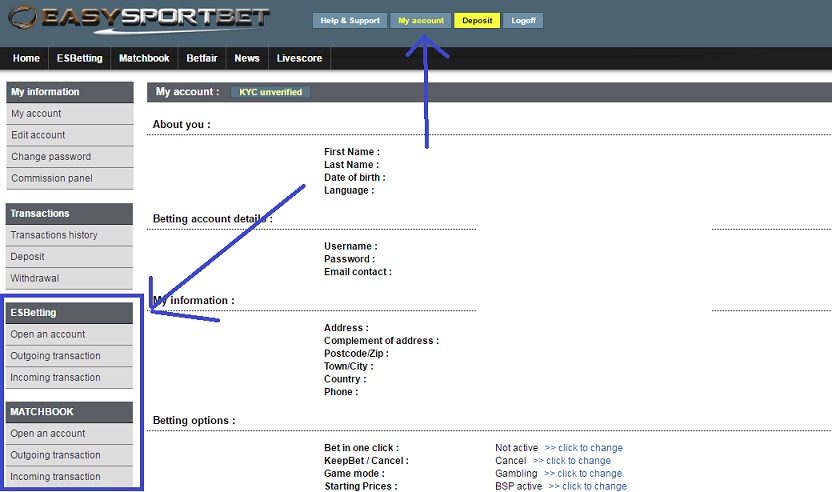Log off using Logoff button

click(523, 21)
